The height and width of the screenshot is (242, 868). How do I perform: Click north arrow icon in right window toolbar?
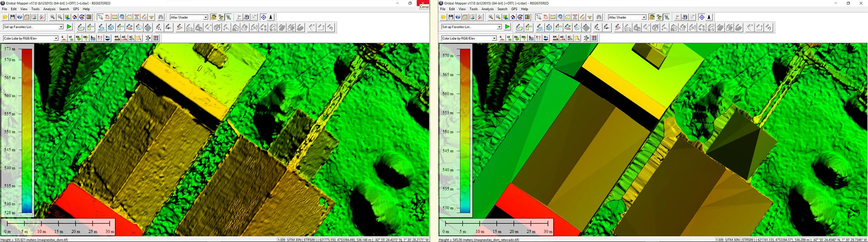709,17
